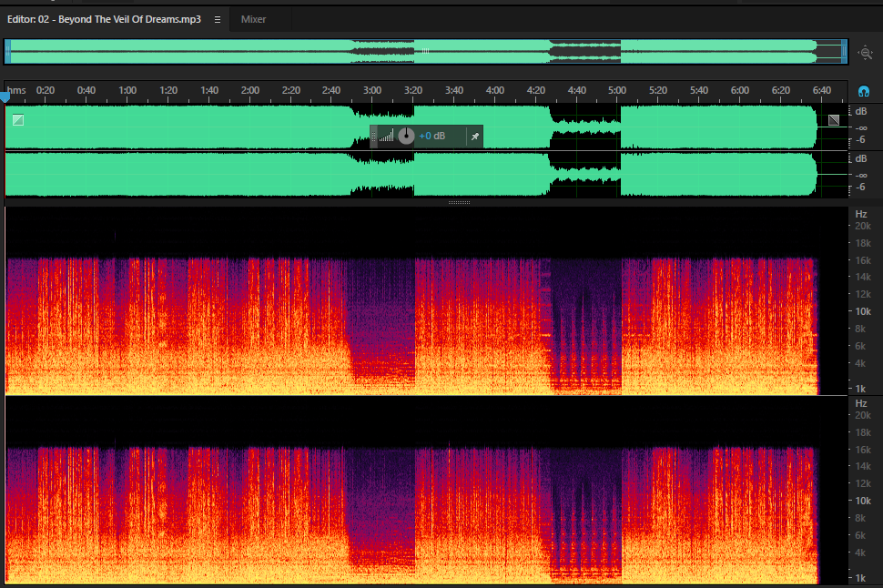Click the 4:00 mark on the time ruler
The image size is (883, 588).
[495, 90]
